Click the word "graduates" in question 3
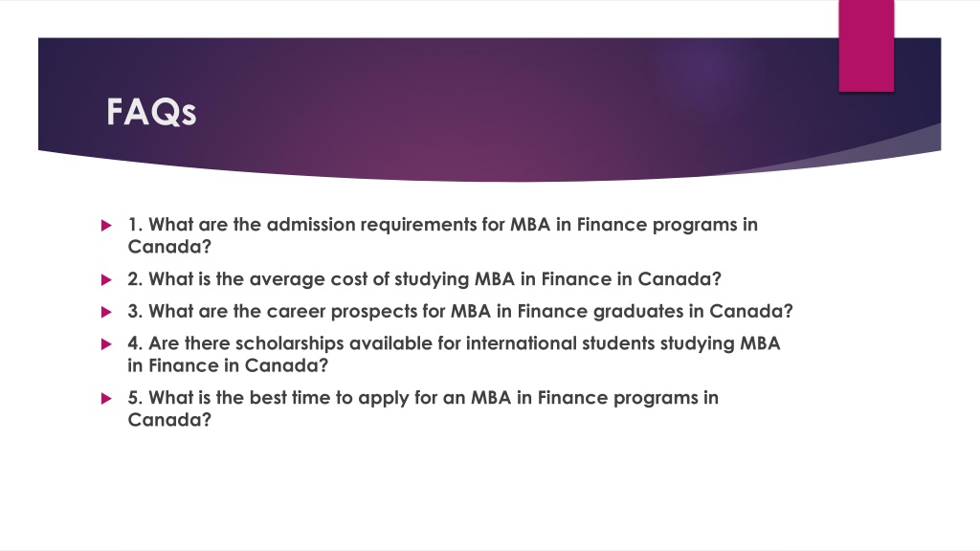Viewport: 980px width, 551px height. tap(638, 312)
